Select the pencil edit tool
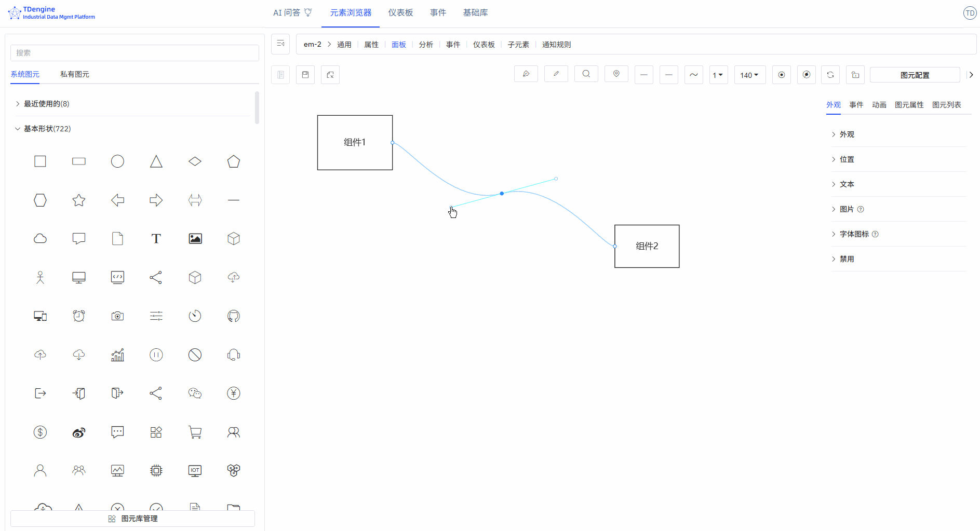Screen dimensions: 980x531 [x=556, y=74]
